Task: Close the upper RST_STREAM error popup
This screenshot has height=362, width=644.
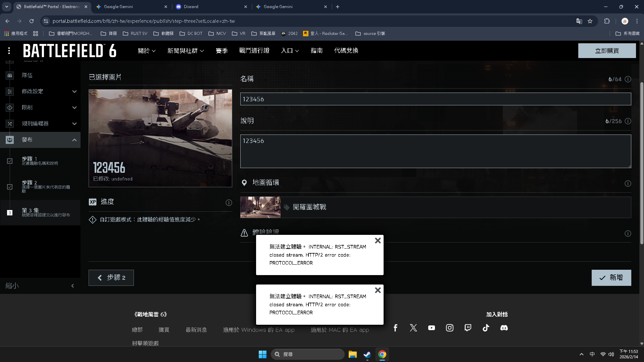Action: [x=378, y=241]
